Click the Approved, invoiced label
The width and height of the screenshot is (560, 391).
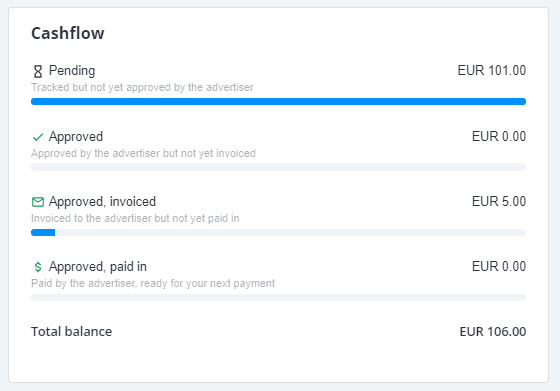102,202
